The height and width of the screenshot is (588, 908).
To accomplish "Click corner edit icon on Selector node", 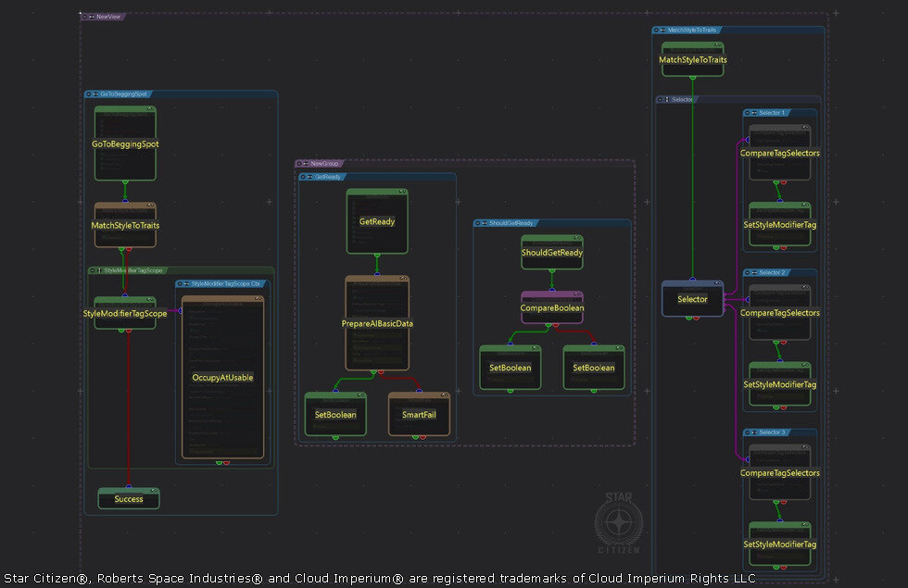I will tap(718, 283).
